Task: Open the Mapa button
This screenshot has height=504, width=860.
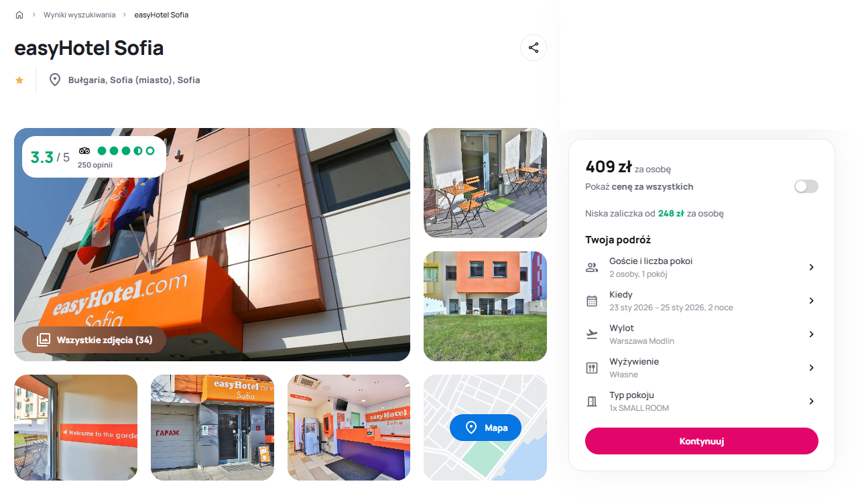Action: click(x=485, y=428)
